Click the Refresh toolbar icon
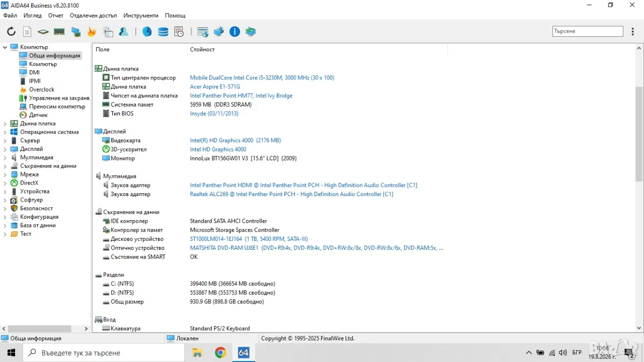This screenshot has height=362, width=644. click(11, 32)
